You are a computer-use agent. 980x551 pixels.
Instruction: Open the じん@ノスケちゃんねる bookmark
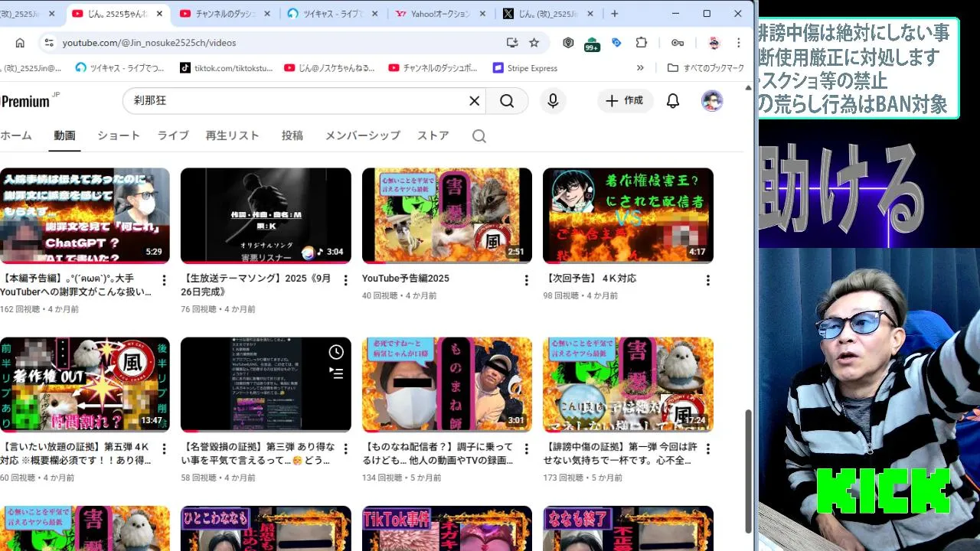pyautogui.click(x=329, y=68)
